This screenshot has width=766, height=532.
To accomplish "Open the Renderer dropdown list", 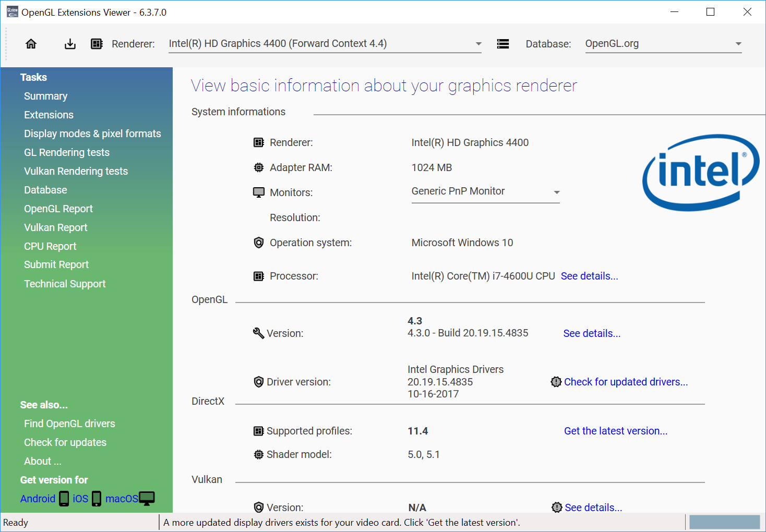I will 478,44.
